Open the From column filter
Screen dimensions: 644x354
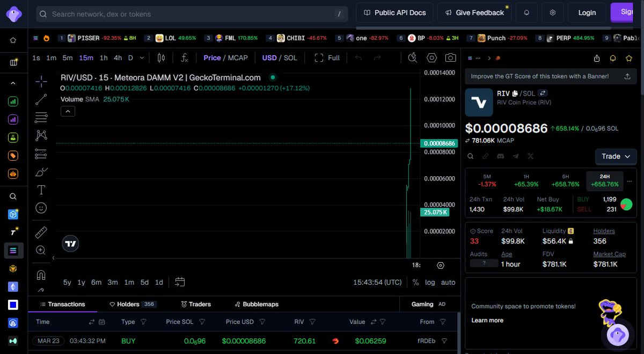click(443, 322)
